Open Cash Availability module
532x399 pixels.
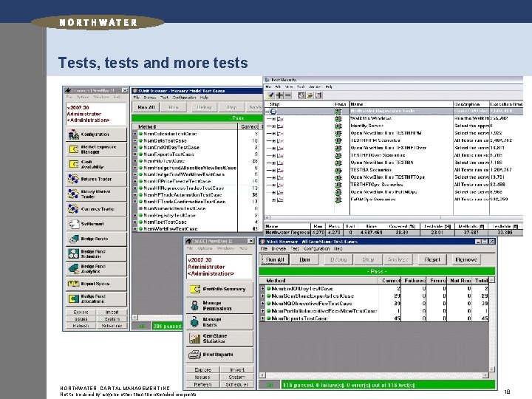point(74,164)
